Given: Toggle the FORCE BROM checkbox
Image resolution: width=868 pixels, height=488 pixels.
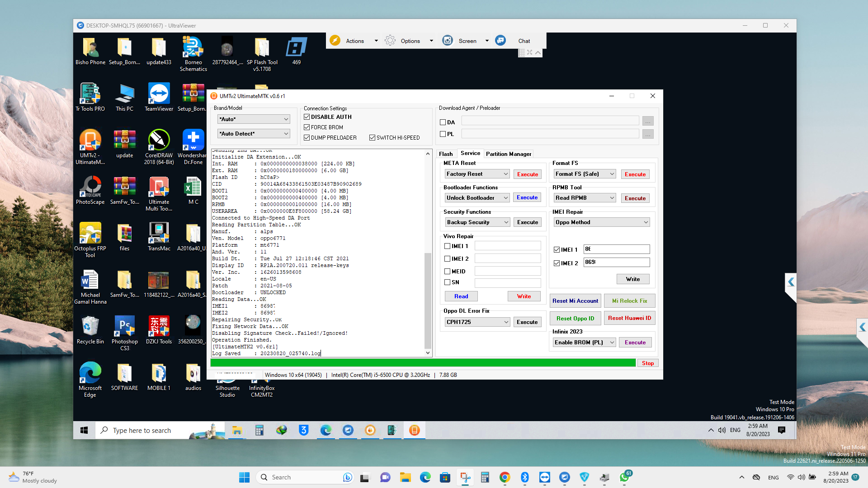Looking at the screenshot, I should (x=307, y=127).
